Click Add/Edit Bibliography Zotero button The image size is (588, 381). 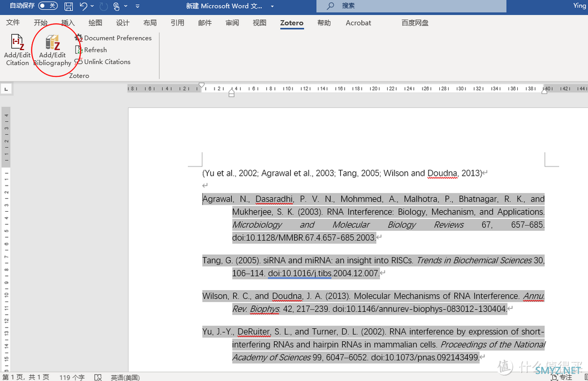pos(52,50)
